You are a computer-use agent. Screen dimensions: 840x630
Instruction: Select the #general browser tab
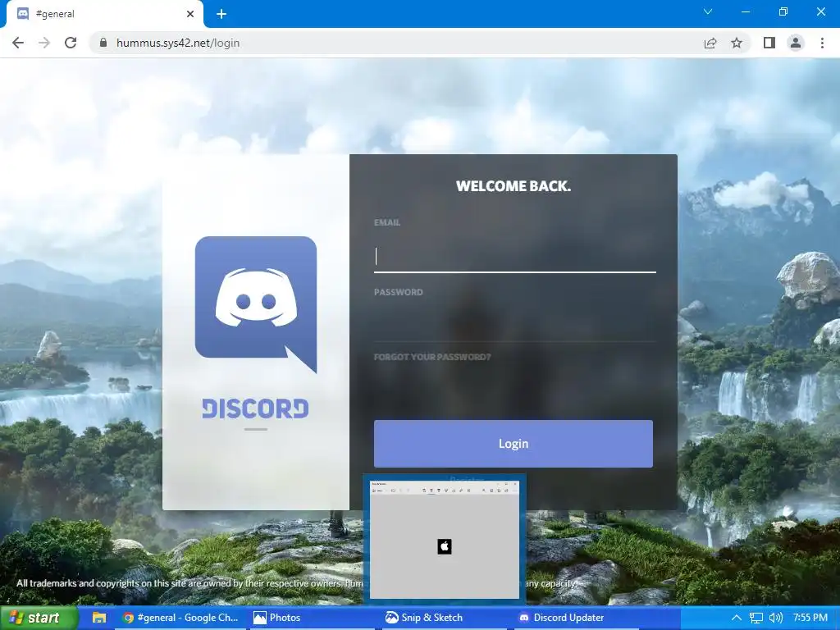point(105,14)
